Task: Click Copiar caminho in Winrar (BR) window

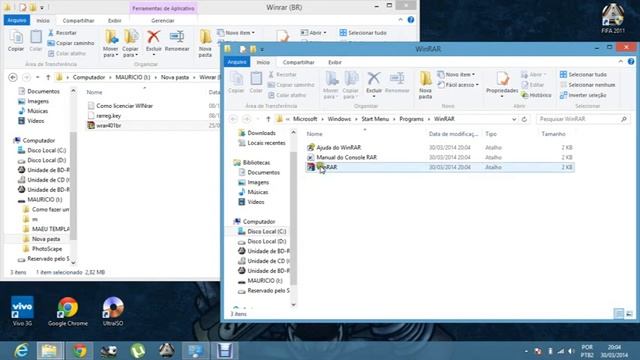Action: coord(71,43)
